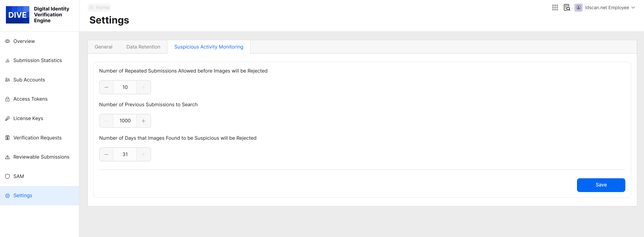The image size is (644, 237).
Task: Open Submission Statistics in sidebar
Action: click(38, 61)
